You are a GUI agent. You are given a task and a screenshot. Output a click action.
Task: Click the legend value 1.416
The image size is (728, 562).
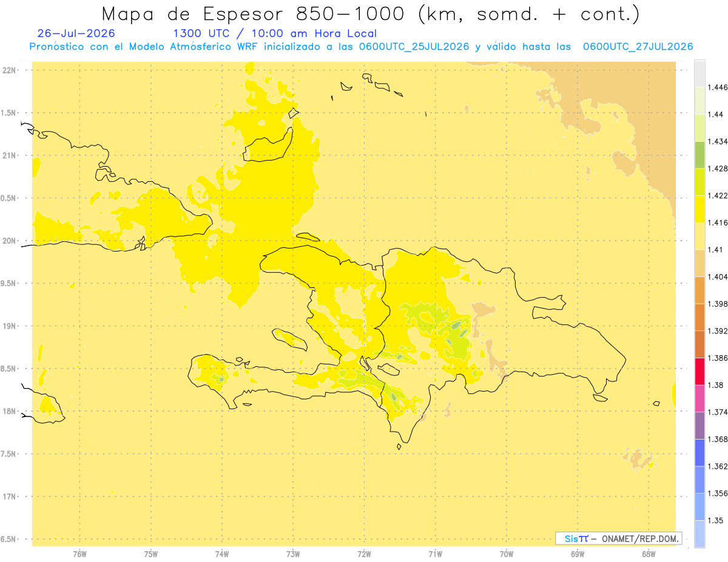718,222
